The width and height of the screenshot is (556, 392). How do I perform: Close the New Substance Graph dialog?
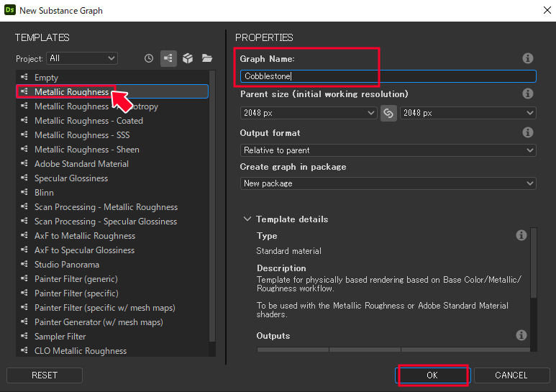pyautogui.click(x=547, y=10)
